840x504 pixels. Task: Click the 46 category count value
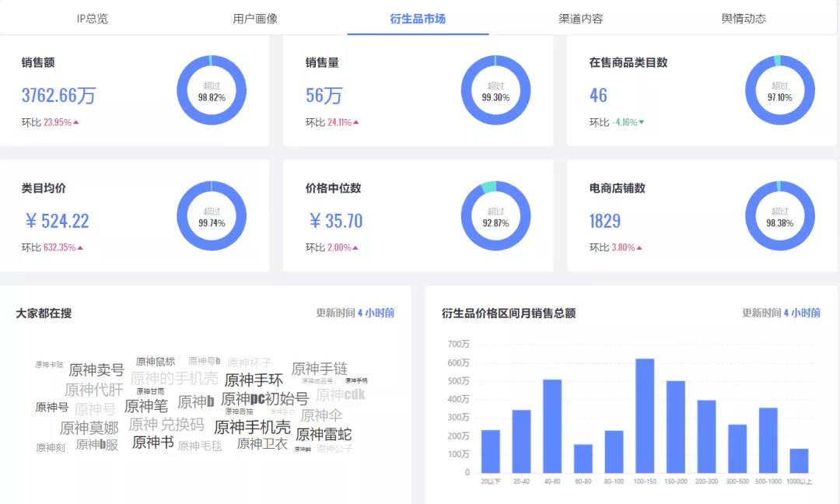coord(598,96)
